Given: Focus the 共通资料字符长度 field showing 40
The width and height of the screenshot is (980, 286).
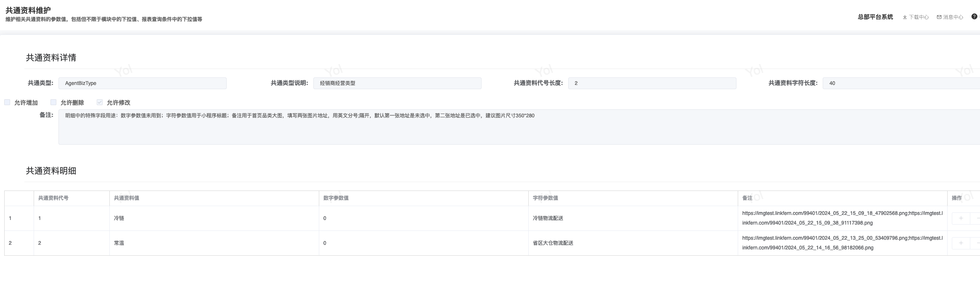Looking at the screenshot, I should [x=901, y=83].
